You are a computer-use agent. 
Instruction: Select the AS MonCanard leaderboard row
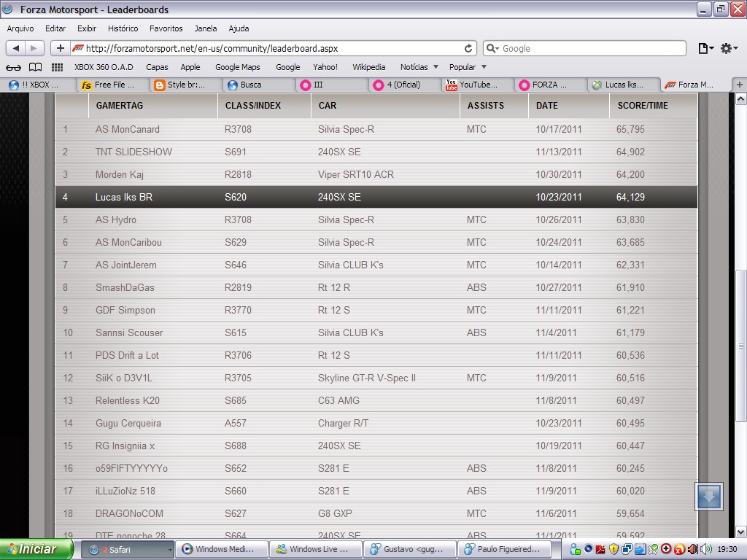point(376,129)
